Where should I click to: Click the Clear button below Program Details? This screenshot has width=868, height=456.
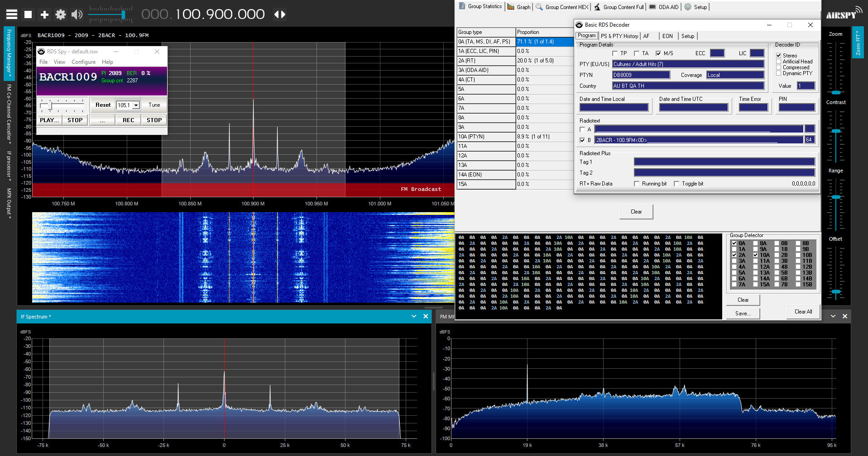pos(636,211)
